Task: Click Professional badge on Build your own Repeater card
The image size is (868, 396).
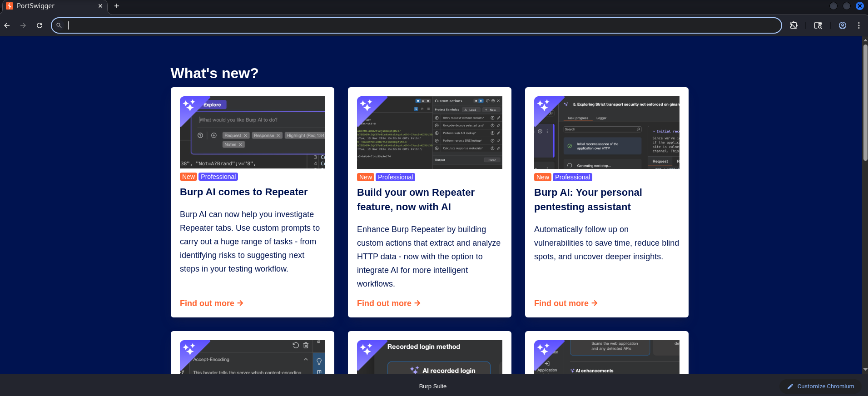Action: tap(396, 177)
